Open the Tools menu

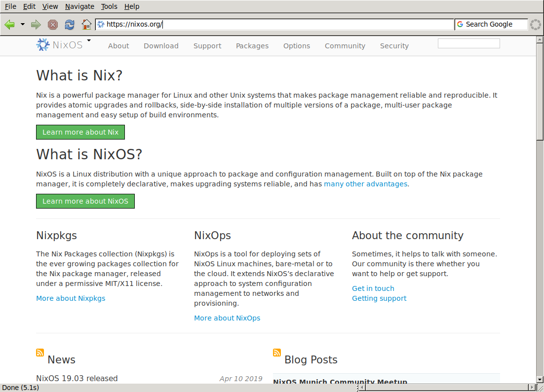pyautogui.click(x=109, y=6)
